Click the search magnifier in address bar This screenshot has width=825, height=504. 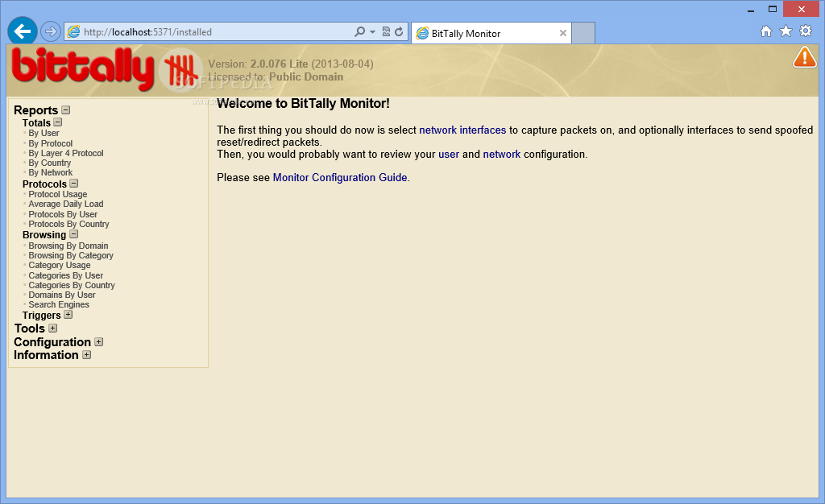(359, 31)
